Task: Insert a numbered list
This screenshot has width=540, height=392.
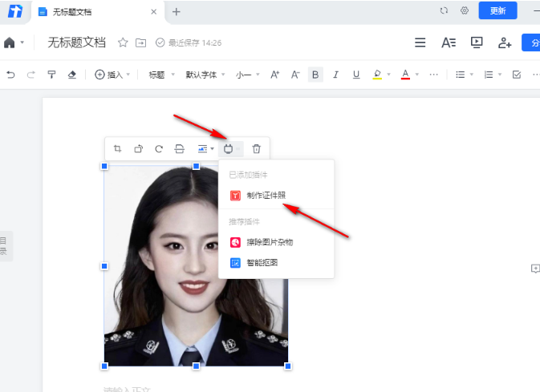Action: [489, 75]
